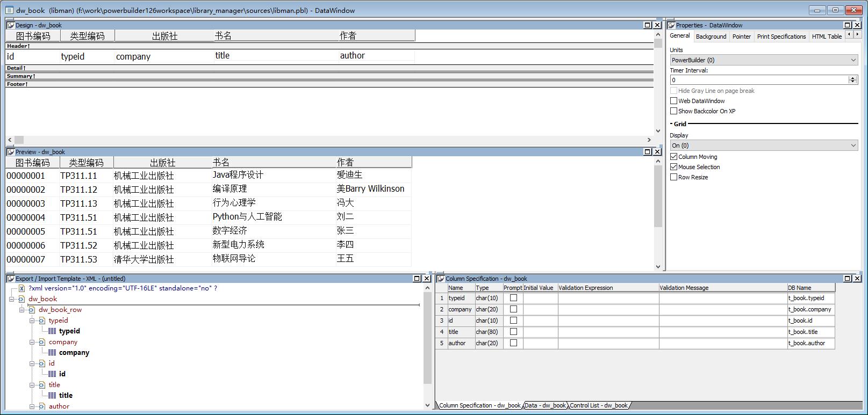Switch to the Pointer properties tab

[x=741, y=37]
